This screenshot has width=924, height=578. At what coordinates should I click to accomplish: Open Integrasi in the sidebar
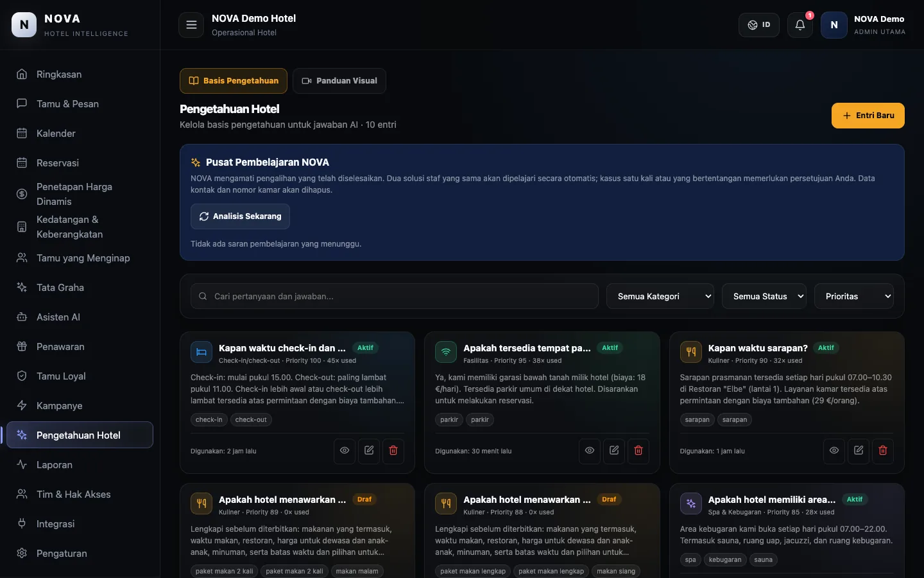tap(80, 524)
